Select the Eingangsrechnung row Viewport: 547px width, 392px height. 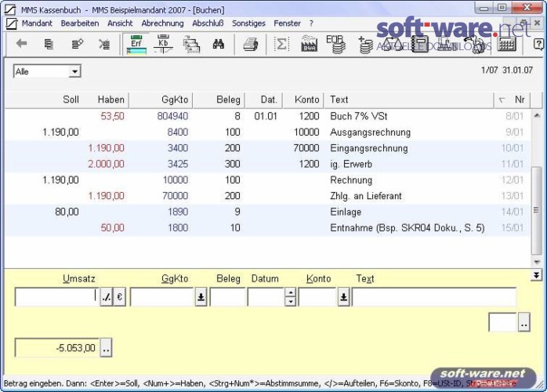pos(267,148)
